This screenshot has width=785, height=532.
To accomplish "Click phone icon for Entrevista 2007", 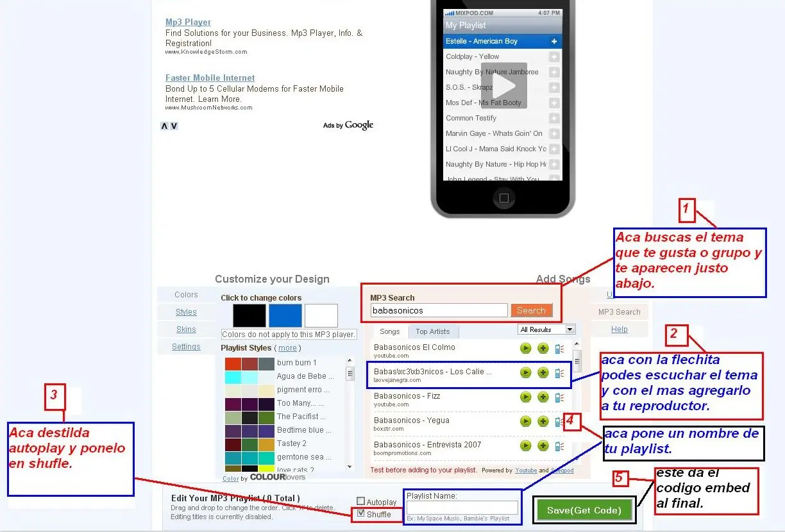I will (560, 446).
